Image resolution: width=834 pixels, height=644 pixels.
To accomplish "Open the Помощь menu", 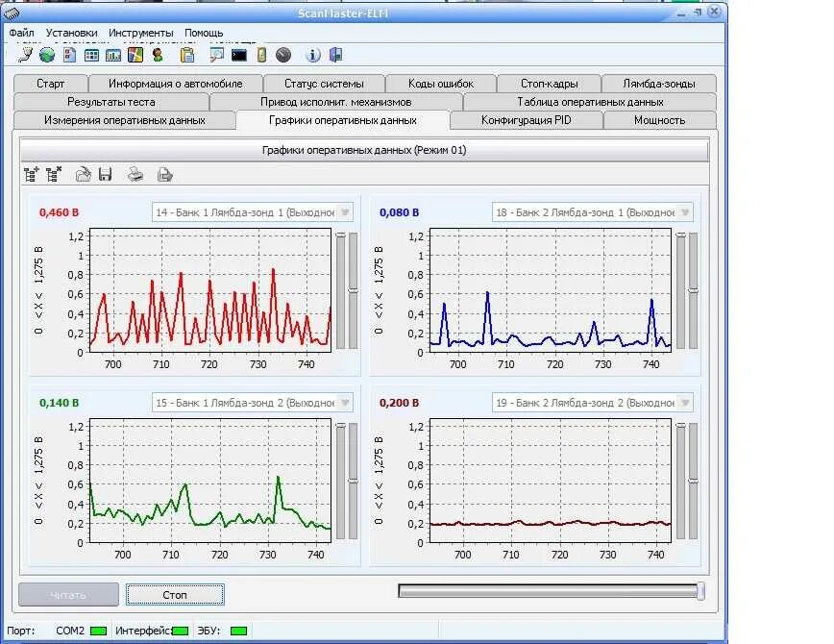I will pyautogui.click(x=204, y=33).
